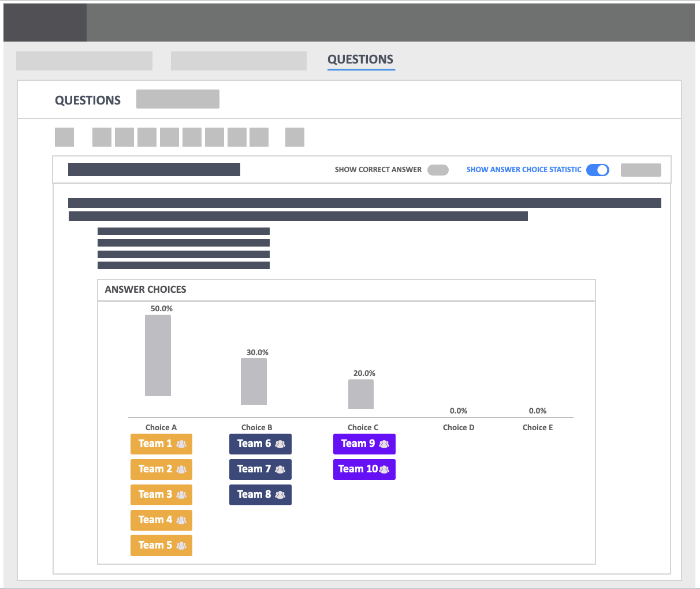
Task: Click the 30.0% value label
Action: click(x=258, y=353)
